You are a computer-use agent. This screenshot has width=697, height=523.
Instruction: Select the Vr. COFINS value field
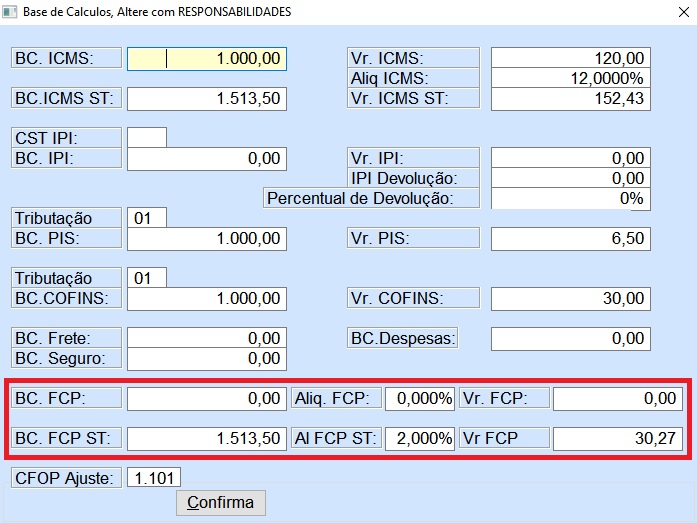(570, 299)
